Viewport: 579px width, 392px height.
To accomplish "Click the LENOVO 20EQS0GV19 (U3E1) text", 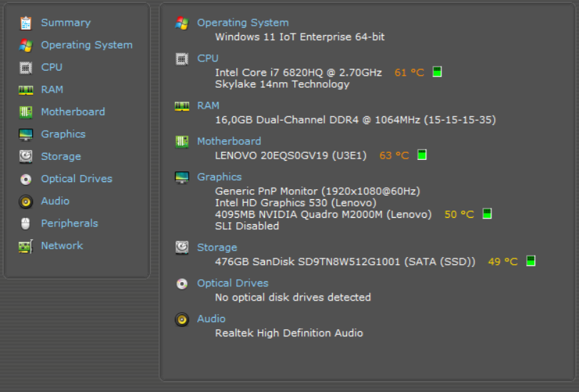I will click(291, 156).
